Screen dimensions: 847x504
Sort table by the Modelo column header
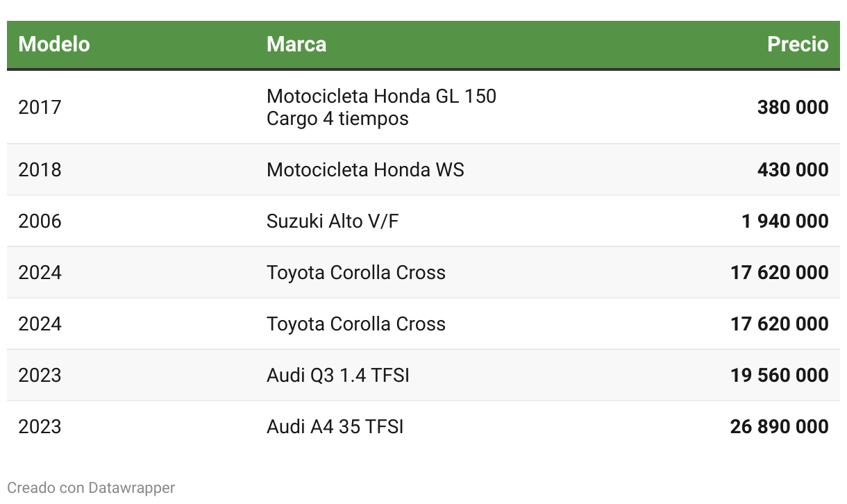coord(54,44)
